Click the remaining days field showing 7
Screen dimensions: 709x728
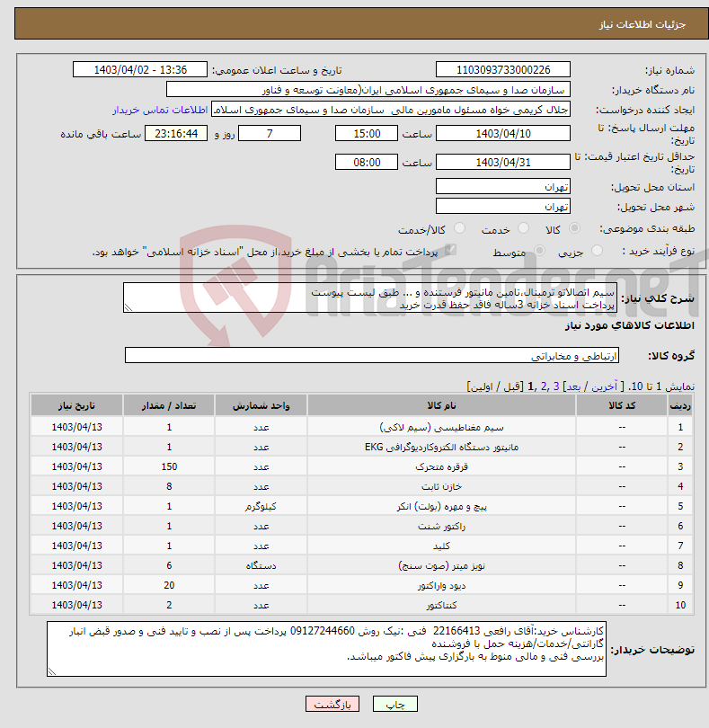pos(270,134)
